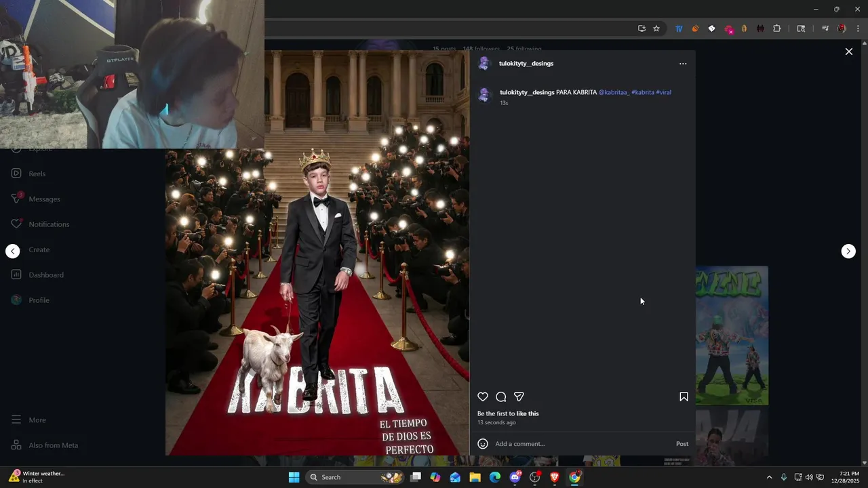Open Microsoft Edge from the taskbar

pos(495,477)
